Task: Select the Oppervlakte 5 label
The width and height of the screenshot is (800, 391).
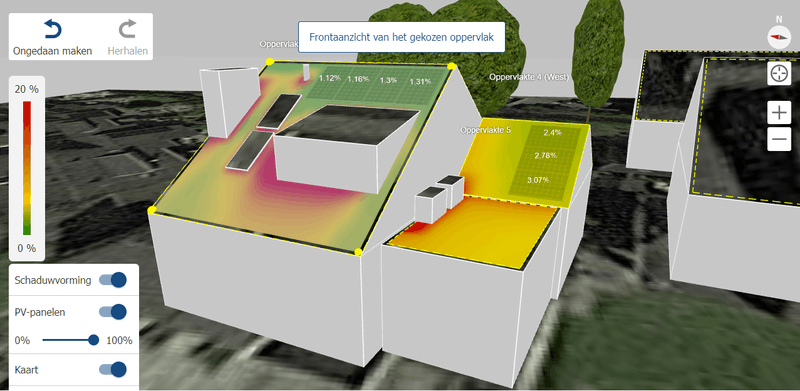Action: [x=485, y=130]
